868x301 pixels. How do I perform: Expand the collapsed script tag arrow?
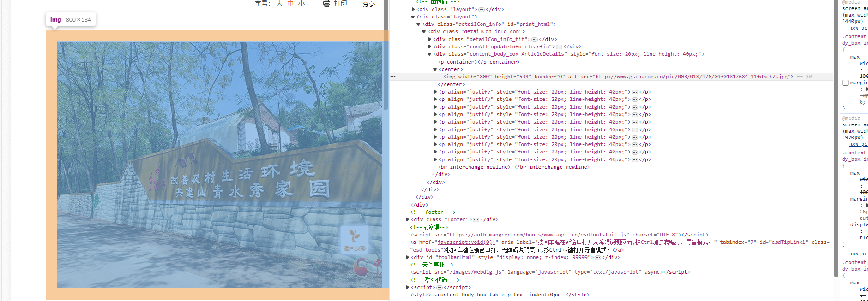pos(408,288)
